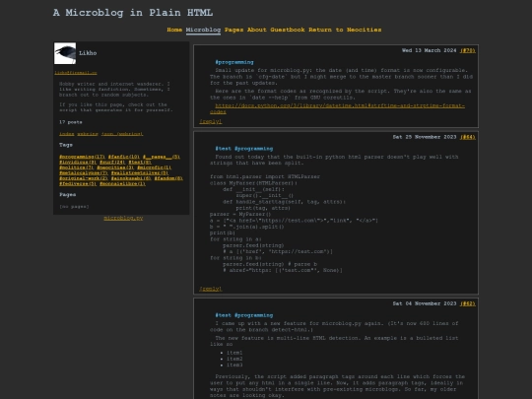Open post permalink (#70)

pyautogui.click(x=468, y=50)
